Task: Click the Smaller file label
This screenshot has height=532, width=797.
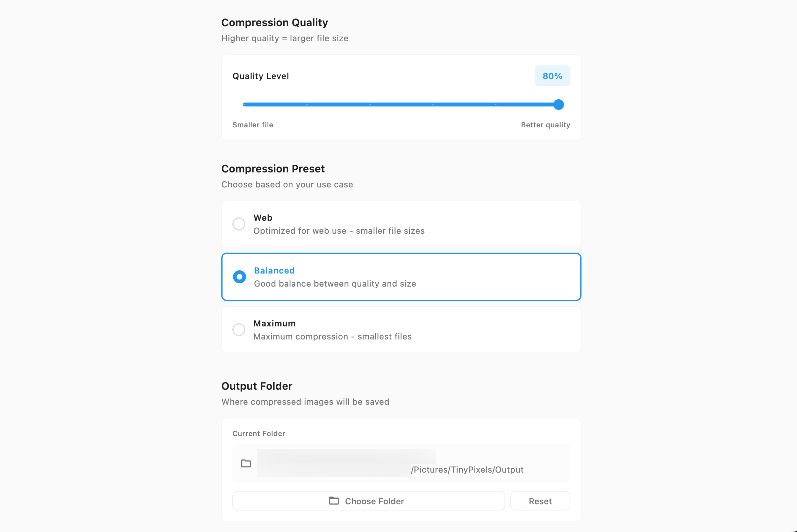Action: [253, 125]
